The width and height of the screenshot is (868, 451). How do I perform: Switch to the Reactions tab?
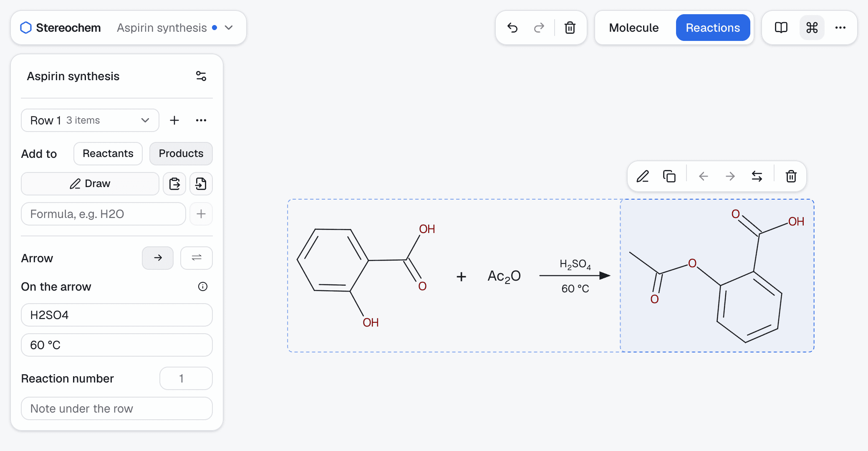coord(713,28)
